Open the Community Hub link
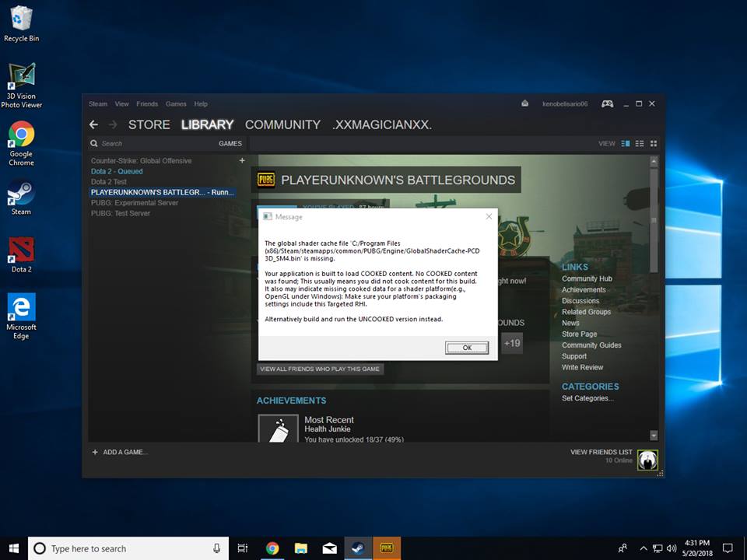Viewport: 747px width, 560px height. pos(587,278)
